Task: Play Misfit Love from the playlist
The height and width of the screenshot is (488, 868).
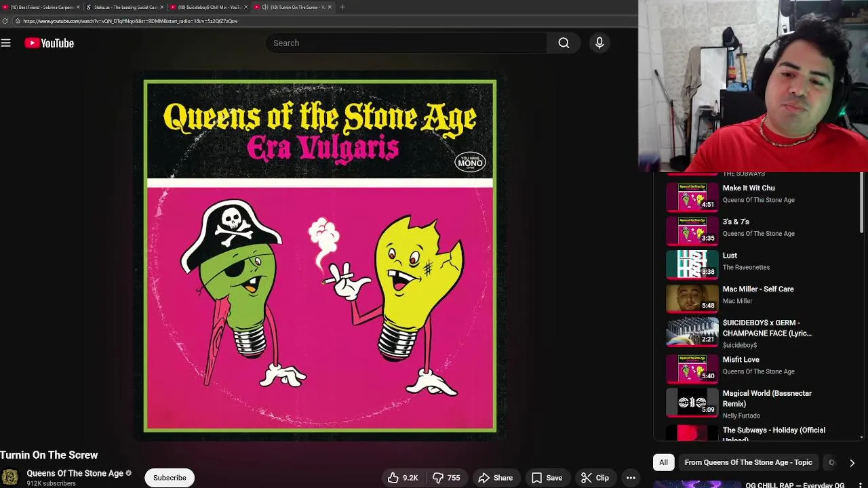Action: click(741, 359)
